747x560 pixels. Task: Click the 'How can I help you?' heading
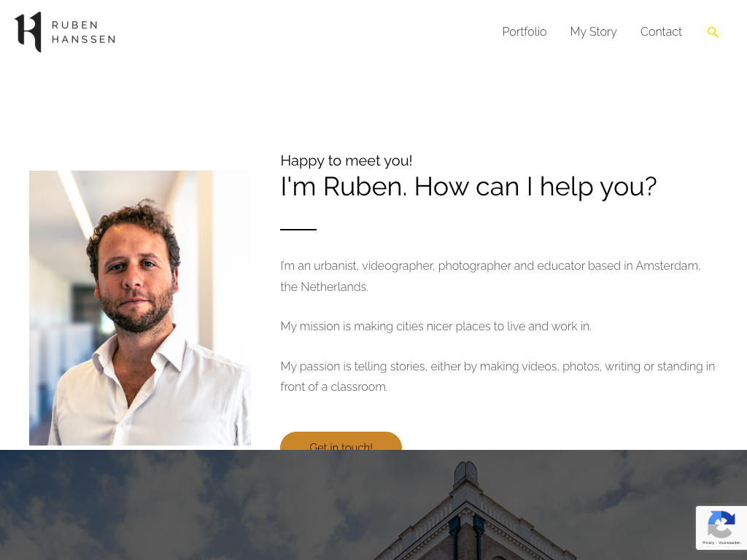(468, 186)
